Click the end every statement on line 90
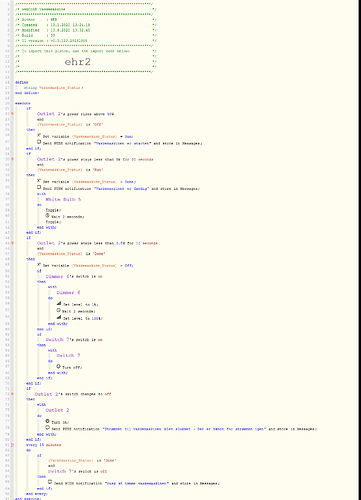The image size is (361, 500). [37, 494]
